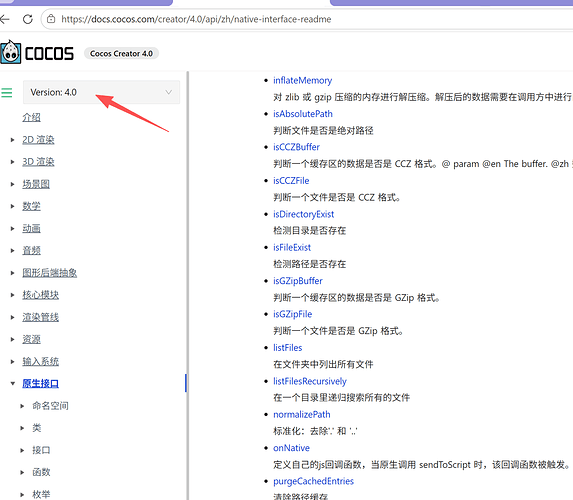Collapse the 原生接口 section arrow
This screenshot has width=573, height=500.
click(x=12, y=383)
